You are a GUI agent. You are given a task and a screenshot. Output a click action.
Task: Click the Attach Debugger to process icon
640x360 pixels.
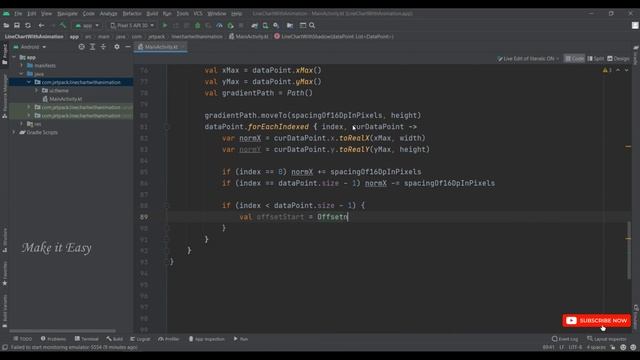pos(230,25)
